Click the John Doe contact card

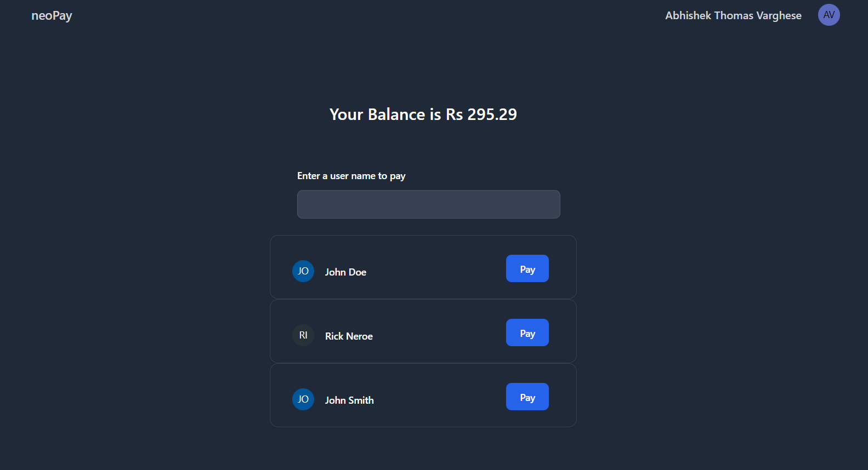tap(423, 267)
